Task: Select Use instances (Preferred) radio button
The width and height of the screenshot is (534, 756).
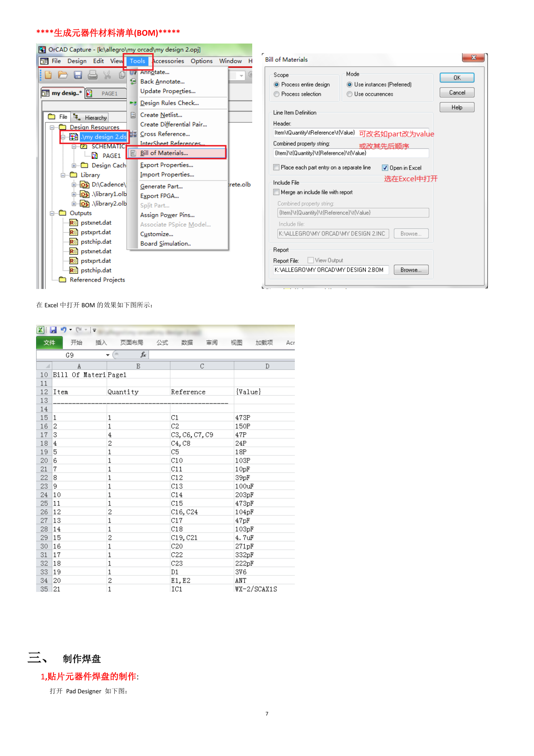Action: point(350,84)
